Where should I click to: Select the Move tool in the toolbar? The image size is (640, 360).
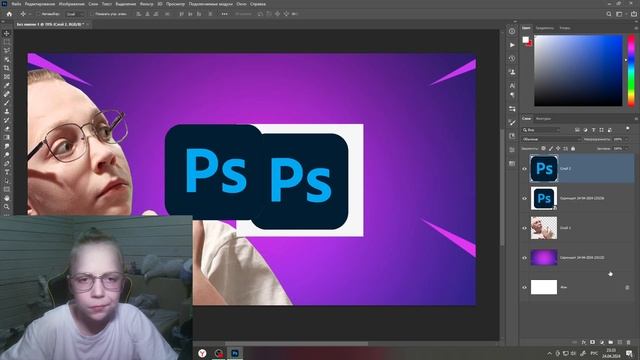point(7,33)
